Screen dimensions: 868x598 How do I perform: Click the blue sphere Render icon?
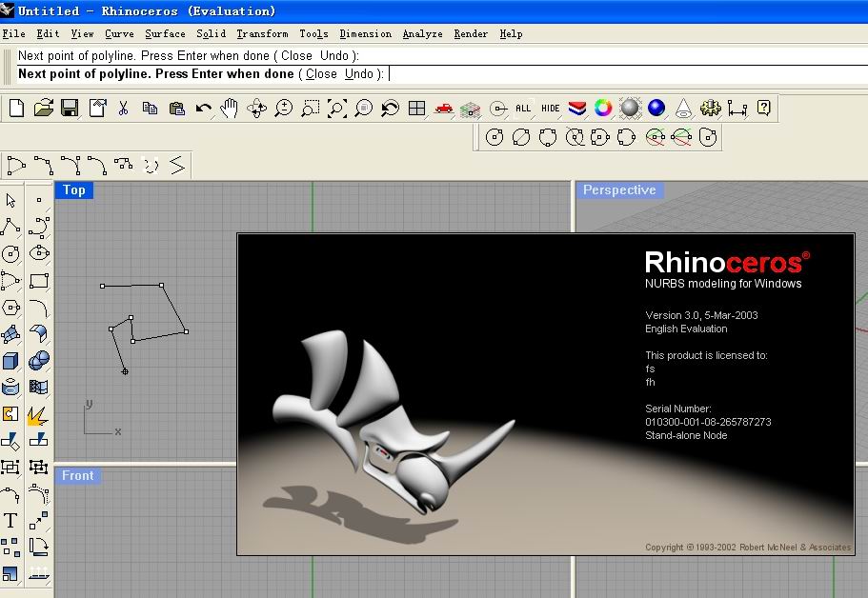click(656, 108)
